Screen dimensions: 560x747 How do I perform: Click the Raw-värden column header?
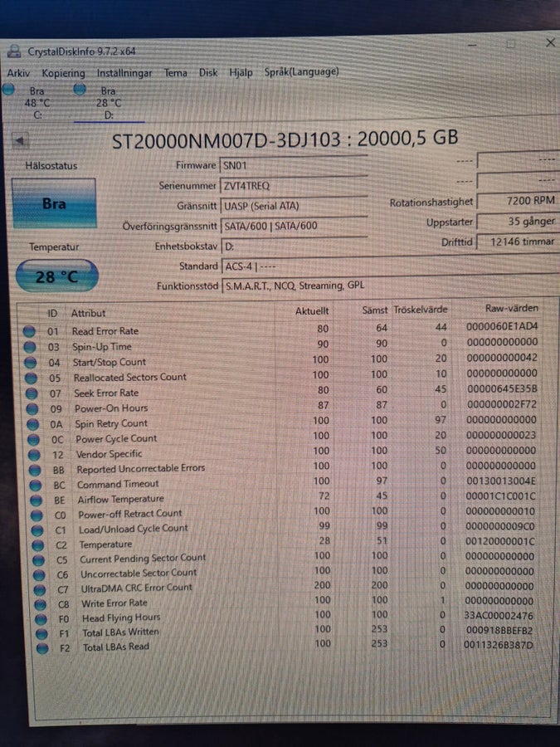pos(511,308)
